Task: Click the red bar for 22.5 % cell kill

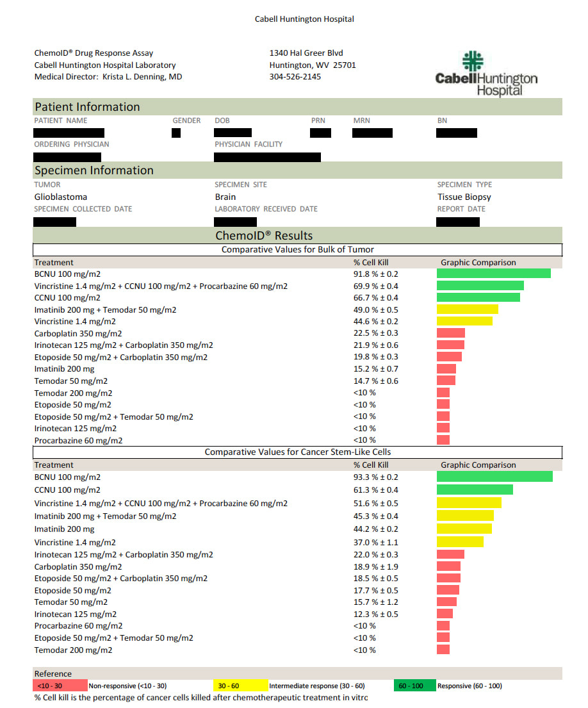Action: coord(451,333)
